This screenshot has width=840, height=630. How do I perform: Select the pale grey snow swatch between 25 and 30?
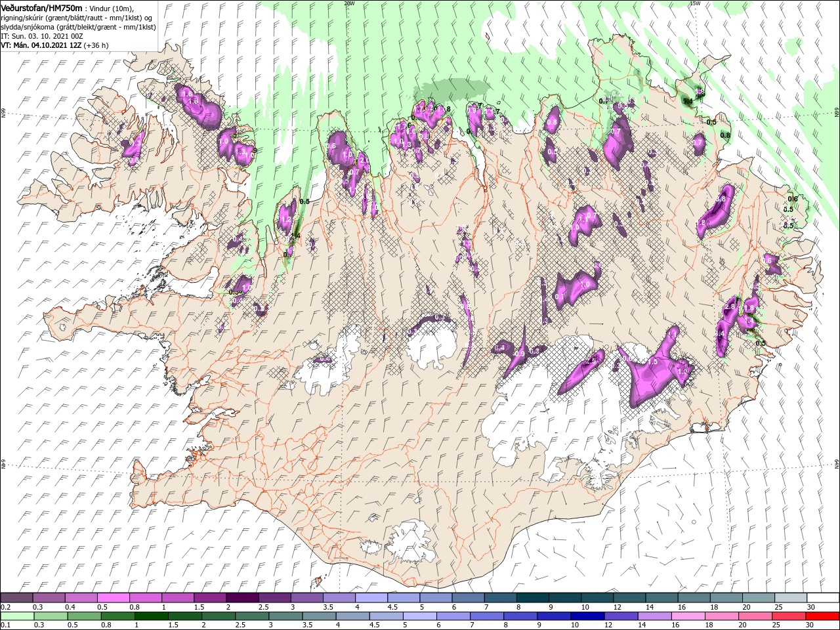(791, 598)
